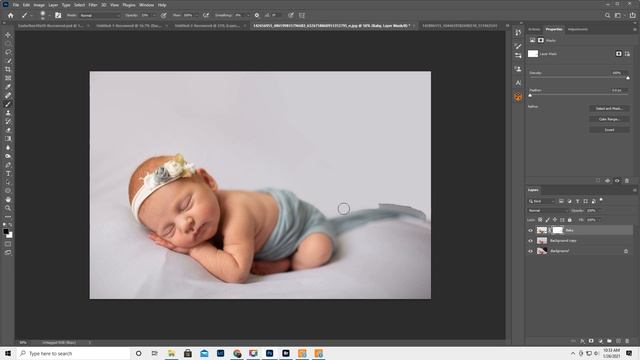Image resolution: width=640 pixels, height=360 pixels.
Task: Toggle lock image pixels brush icon
Action: 547,220
